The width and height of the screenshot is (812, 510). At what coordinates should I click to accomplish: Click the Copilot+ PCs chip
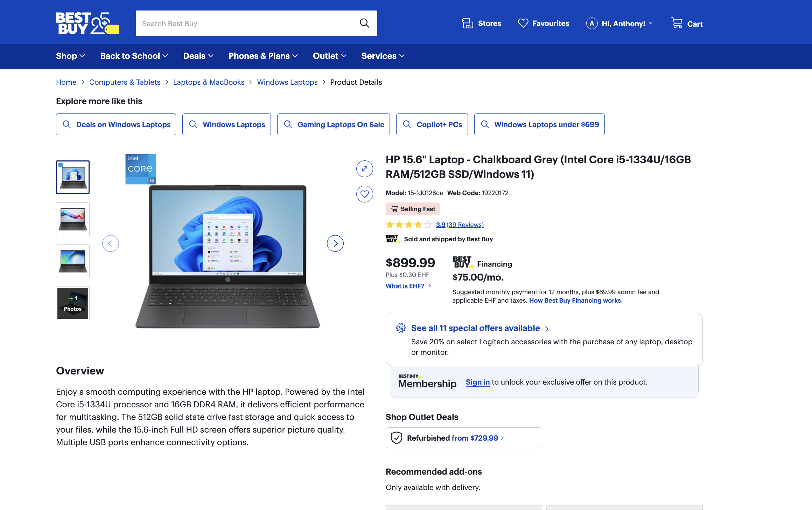click(x=432, y=124)
